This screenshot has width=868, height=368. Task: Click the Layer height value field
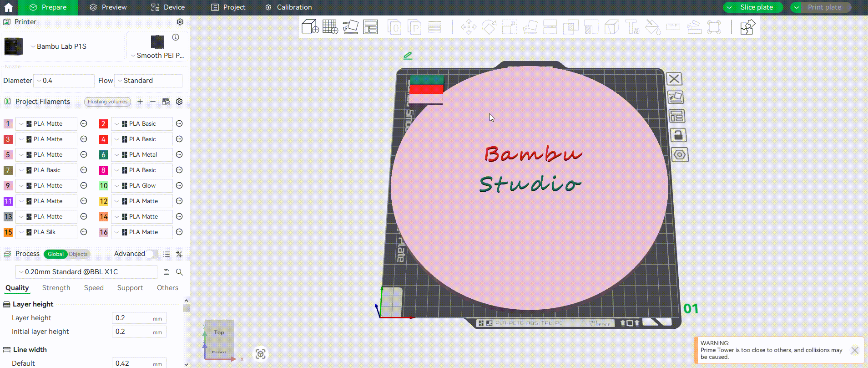[139, 318]
